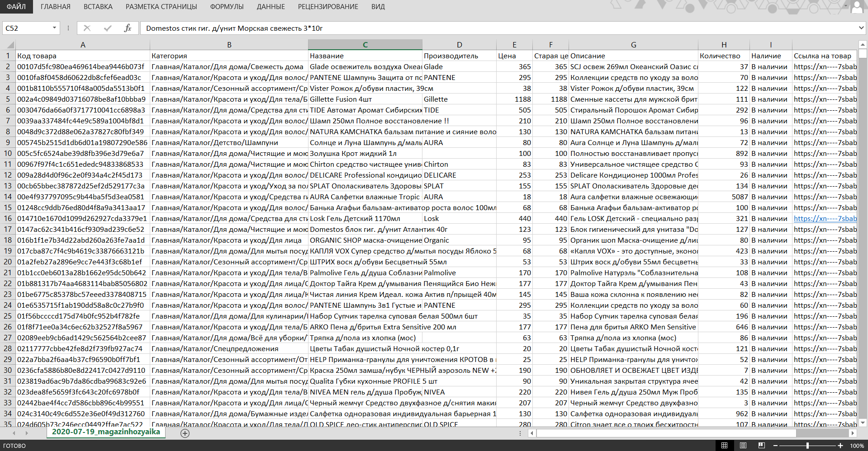The width and height of the screenshot is (868, 451).
Task: Click the 'Производитель' header cell
Action: (460, 56)
